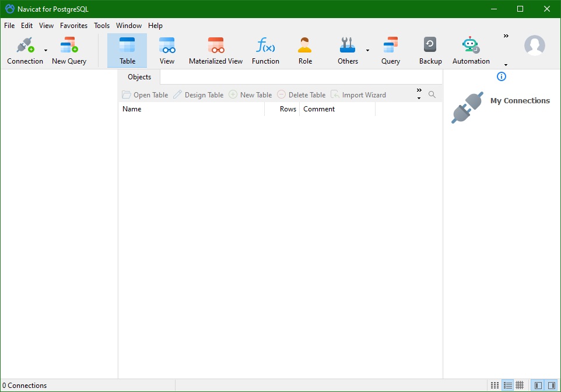Switch to detail view in the status bar

(520, 385)
